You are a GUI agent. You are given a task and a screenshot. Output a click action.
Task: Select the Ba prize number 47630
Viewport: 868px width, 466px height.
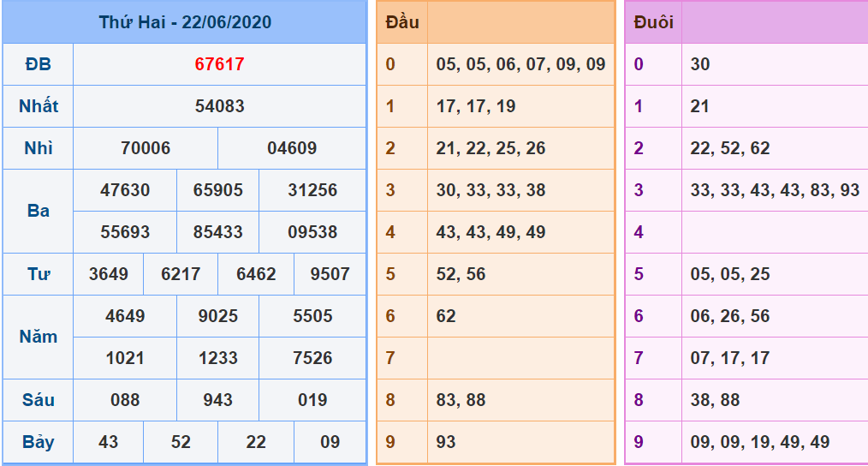coord(125,190)
